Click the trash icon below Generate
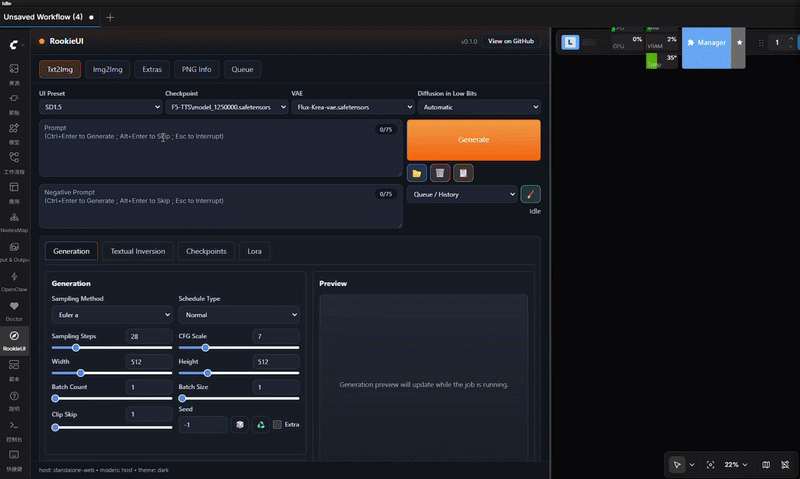This screenshot has height=479, width=800. [x=440, y=173]
